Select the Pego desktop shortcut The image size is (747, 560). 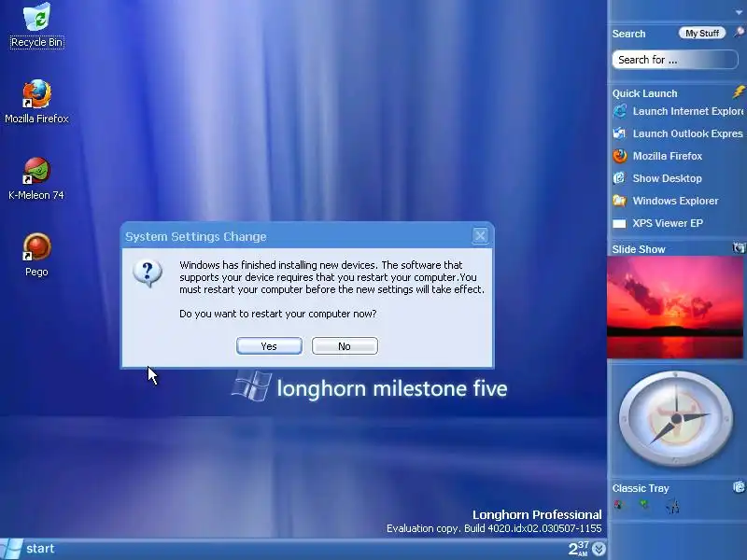(x=36, y=255)
